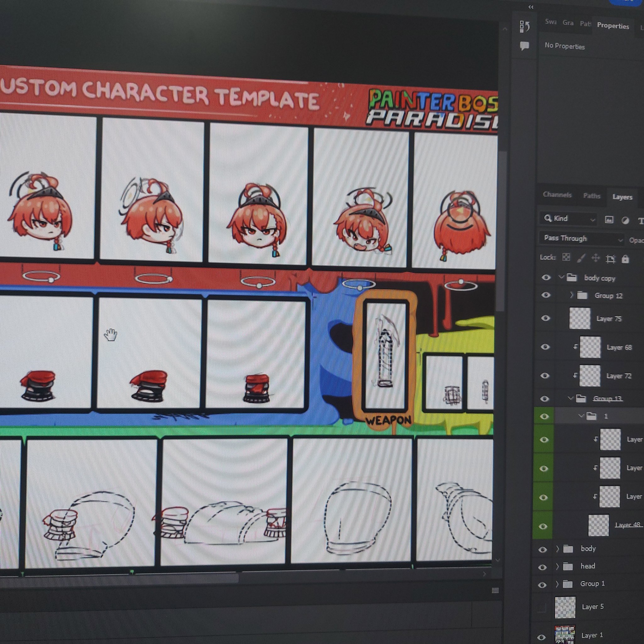Lock transparent pixels icon
Screen dimensions: 644x644
pos(566,257)
